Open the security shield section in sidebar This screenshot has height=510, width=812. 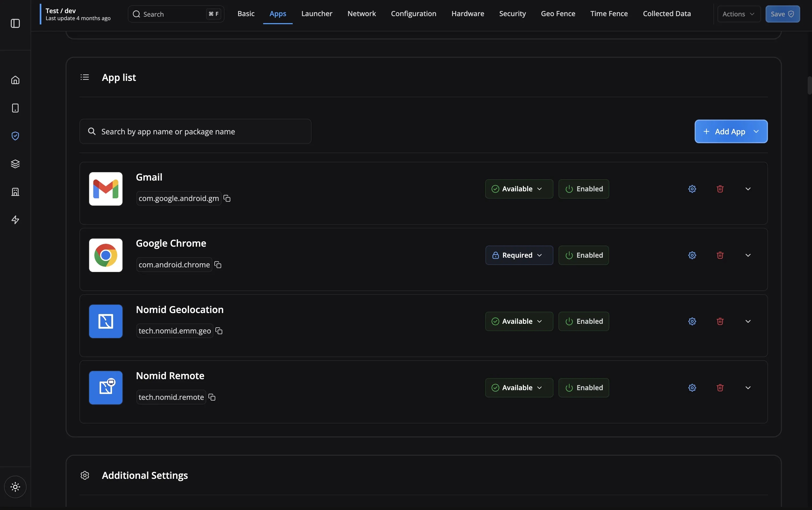coord(15,136)
